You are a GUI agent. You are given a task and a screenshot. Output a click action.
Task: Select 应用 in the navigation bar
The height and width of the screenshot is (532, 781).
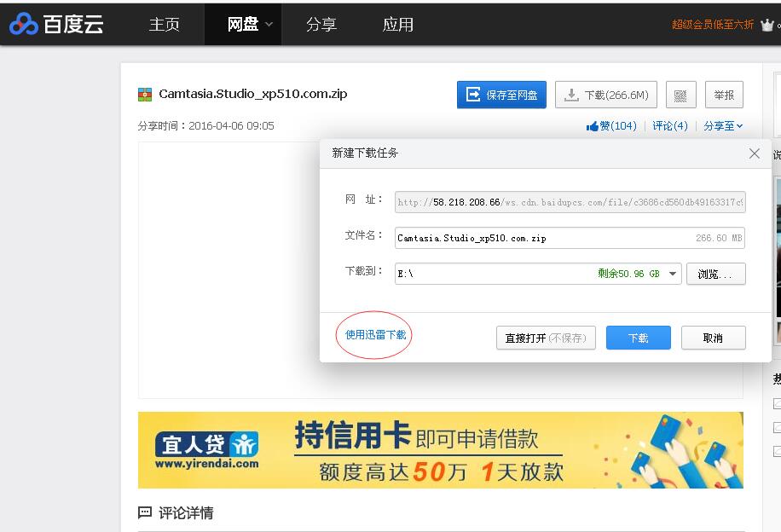point(396,25)
